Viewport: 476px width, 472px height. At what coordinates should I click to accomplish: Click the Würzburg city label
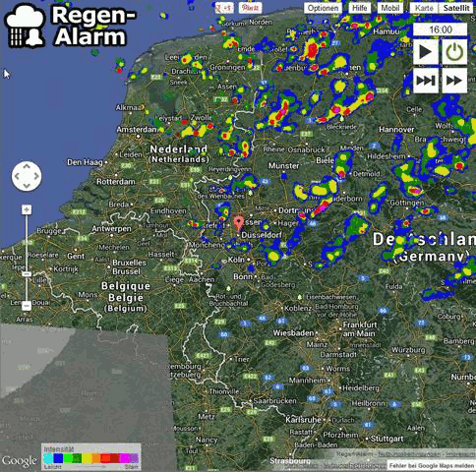point(409,350)
